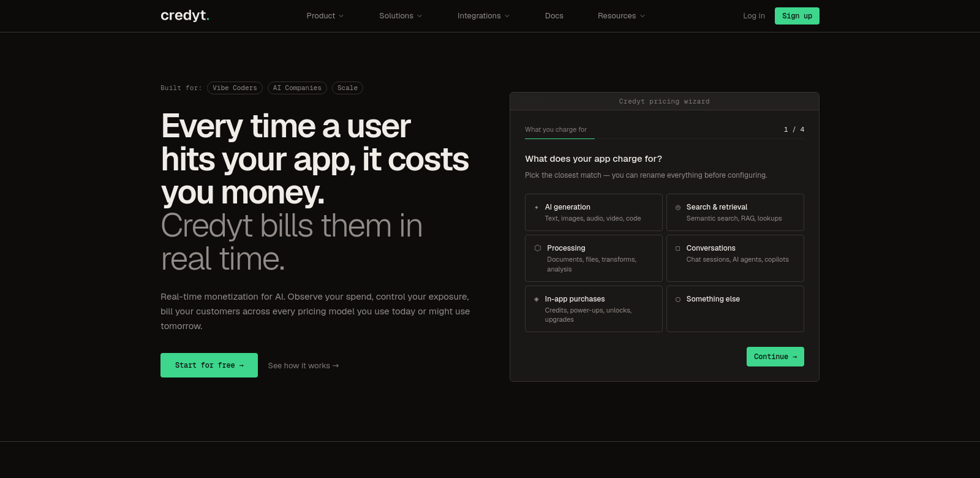This screenshot has width=980, height=478.
Task: Click the Credyt pricing wizard title
Action: tap(664, 102)
